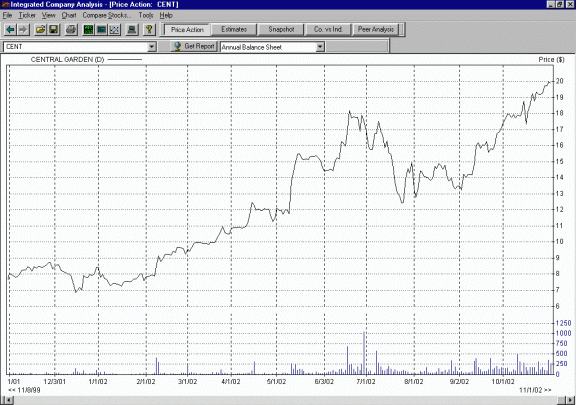Image resolution: width=577 pixels, height=405 pixels.
Task: Open the Compare Stocks menu
Action: (107, 15)
